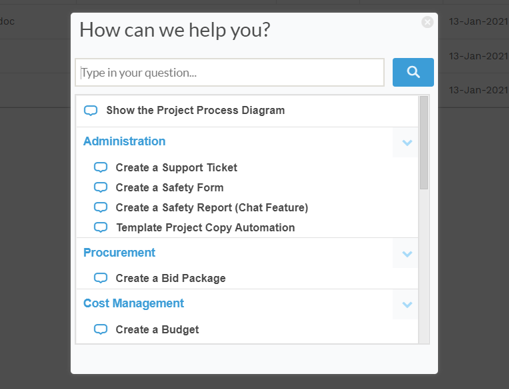509x389 pixels.
Task: Choose Create a Bid Package
Action: (x=171, y=278)
